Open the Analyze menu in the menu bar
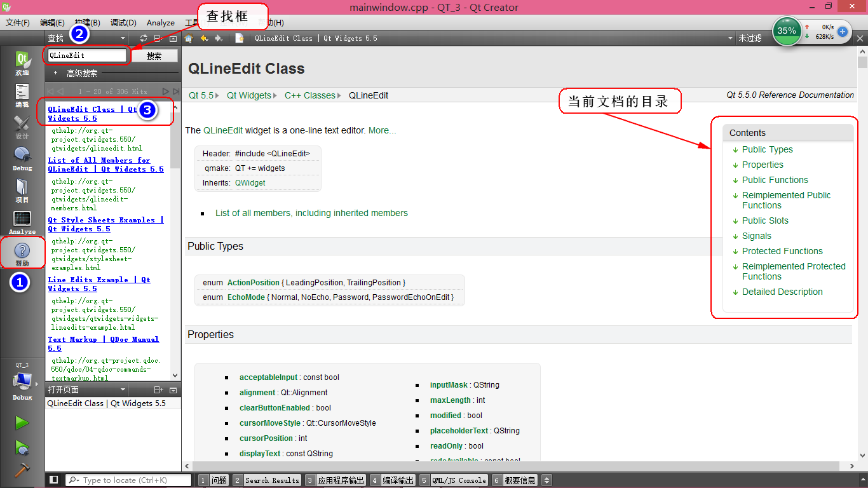Screen dimensions: 868x488 tap(161, 23)
